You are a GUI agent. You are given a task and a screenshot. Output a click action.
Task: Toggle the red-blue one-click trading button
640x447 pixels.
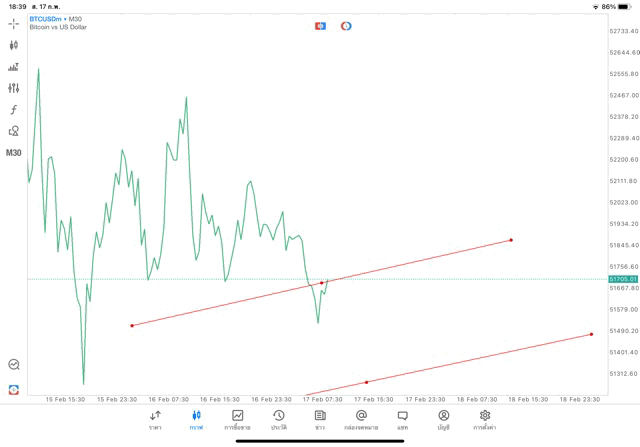[x=320, y=26]
